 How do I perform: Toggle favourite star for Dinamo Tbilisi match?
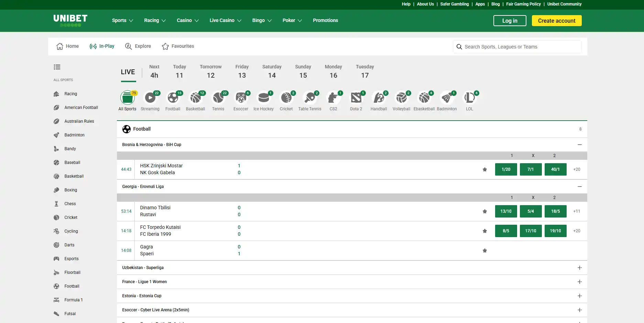(485, 211)
